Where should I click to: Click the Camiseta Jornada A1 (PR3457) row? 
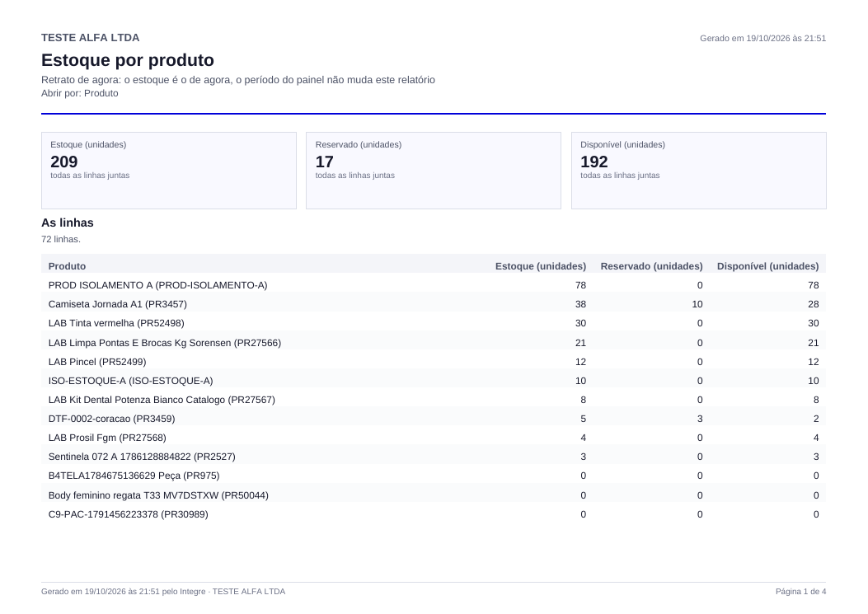point(434,304)
